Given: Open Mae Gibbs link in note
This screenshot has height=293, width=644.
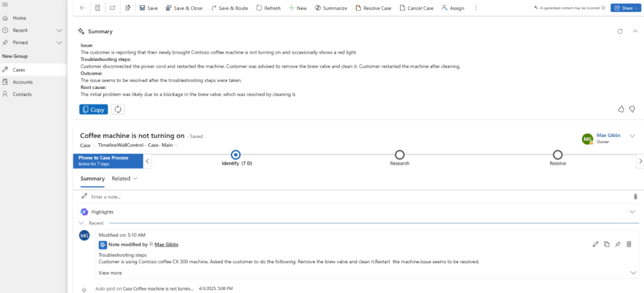Looking at the screenshot, I should [166, 245].
